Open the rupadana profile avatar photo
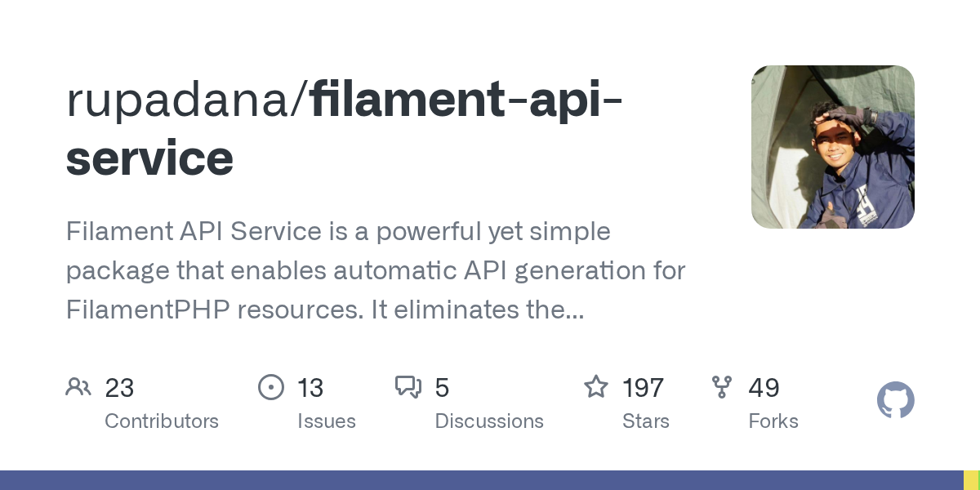The image size is (980, 490). point(832,147)
